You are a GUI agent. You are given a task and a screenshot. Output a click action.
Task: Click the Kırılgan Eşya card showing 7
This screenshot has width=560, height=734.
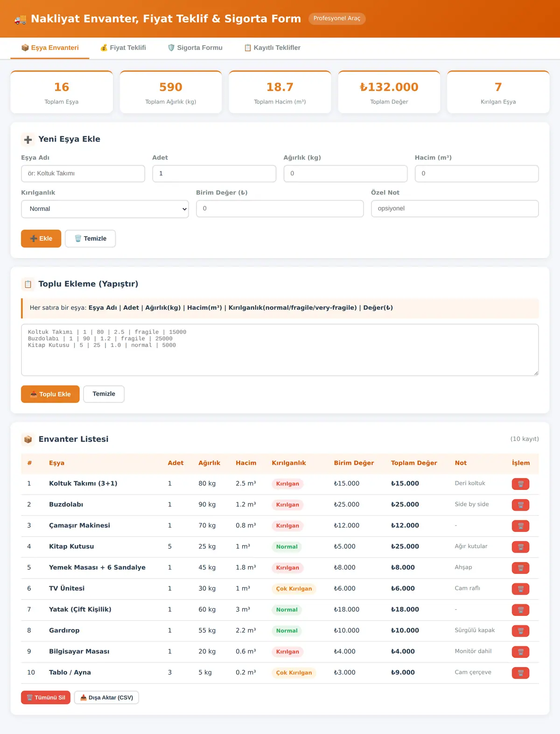[498, 92]
